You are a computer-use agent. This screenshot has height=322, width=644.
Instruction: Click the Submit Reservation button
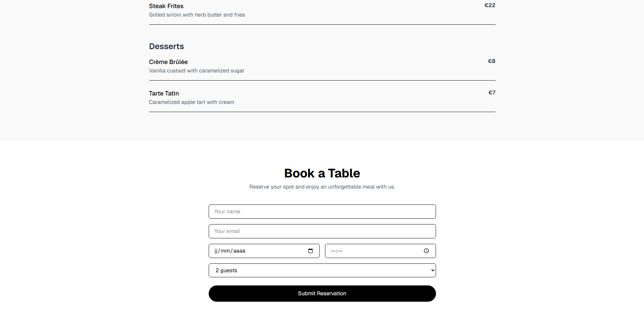(x=322, y=294)
